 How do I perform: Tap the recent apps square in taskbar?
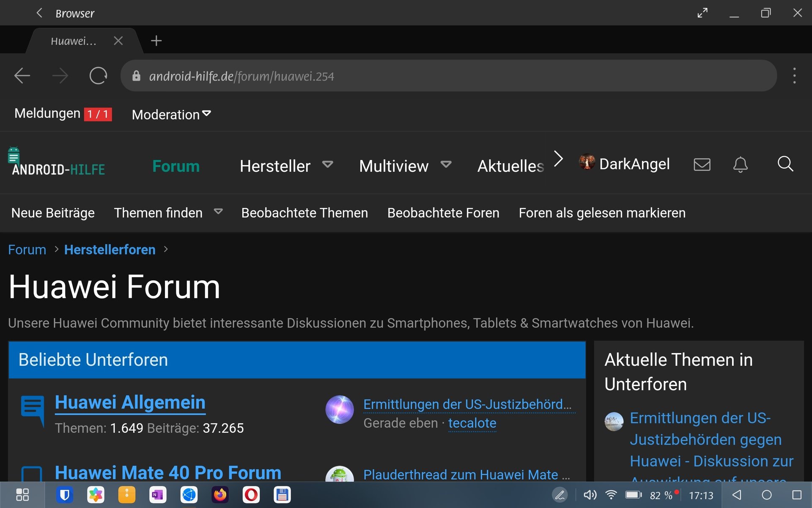(x=797, y=495)
